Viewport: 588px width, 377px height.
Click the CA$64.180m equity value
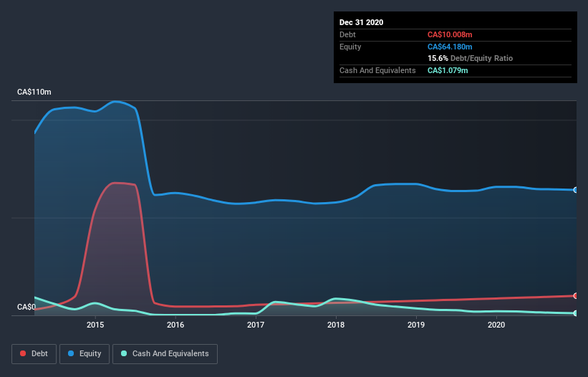450,47
